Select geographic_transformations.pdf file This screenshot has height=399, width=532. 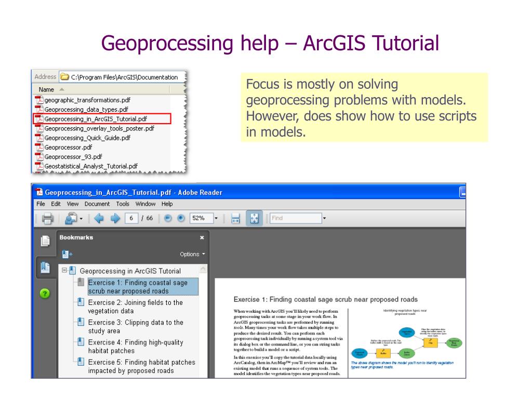pyautogui.click(x=87, y=100)
